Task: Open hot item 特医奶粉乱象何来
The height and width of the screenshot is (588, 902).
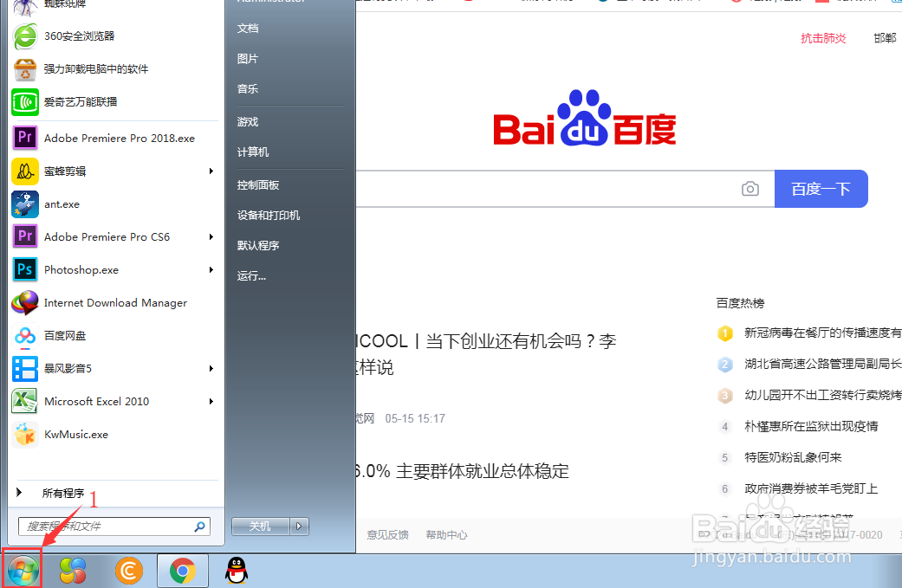Action: [x=794, y=457]
